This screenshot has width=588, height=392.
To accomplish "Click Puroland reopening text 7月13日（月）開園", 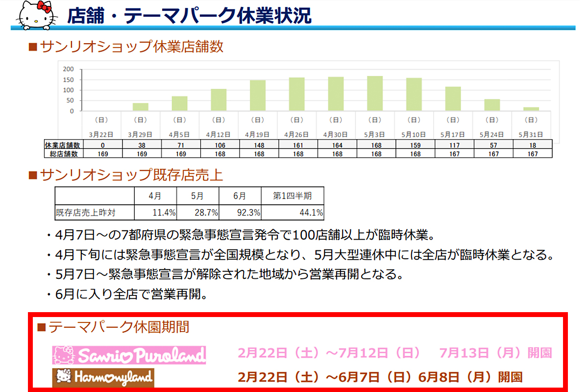I will click(x=496, y=353).
